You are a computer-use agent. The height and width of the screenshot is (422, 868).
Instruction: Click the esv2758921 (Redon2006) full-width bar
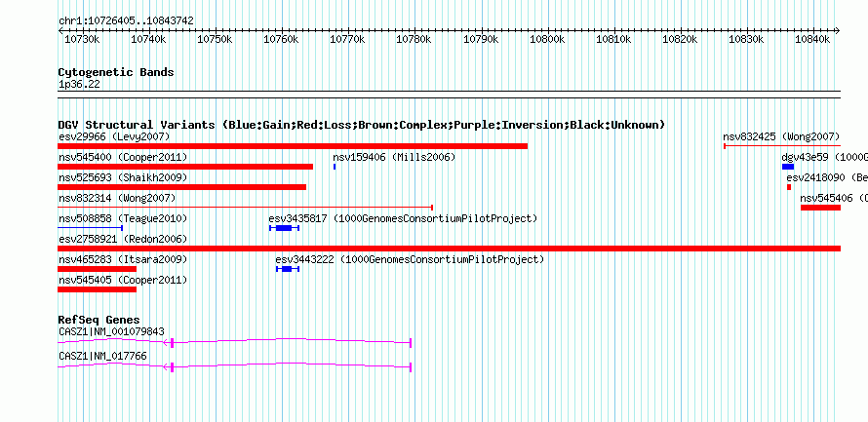pyautogui.click(x=449, y=249)
